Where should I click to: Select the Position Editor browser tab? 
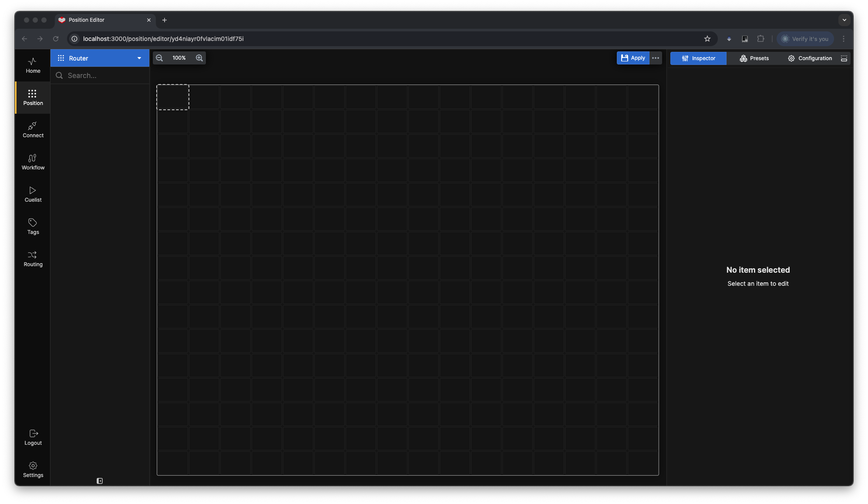pyautogui.click(x=104, y=20)
